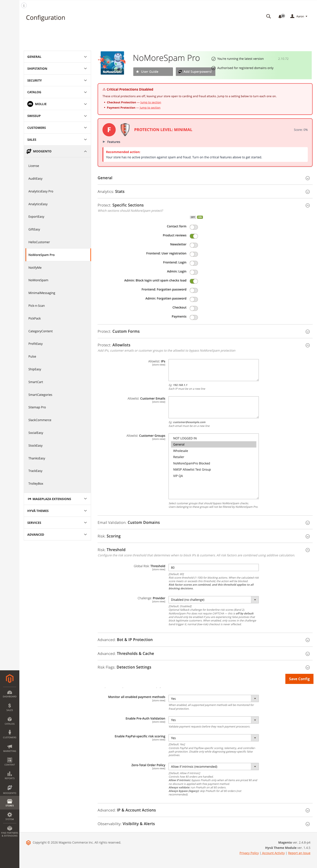Image resolution: width=317 pixels, height=868 pixels.
Task: Click the Global Risk Threshold input
Action: (x=214, y=567)
